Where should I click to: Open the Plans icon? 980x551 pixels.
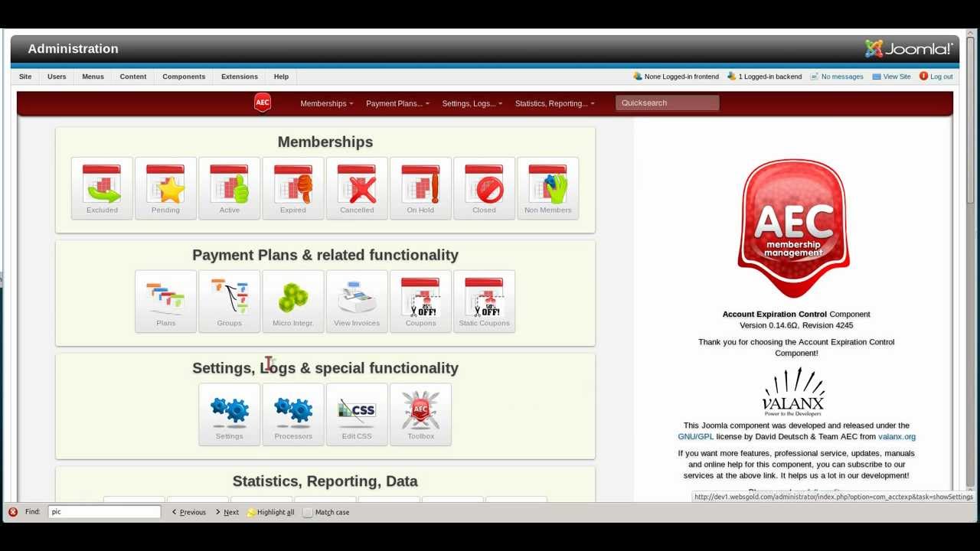click(x=165, y=302)
